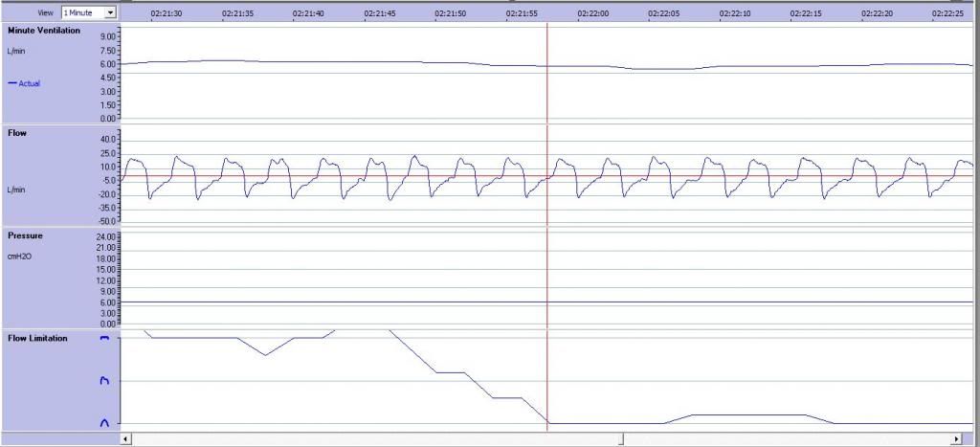Click the cmH2O unit label
Viewport: 980px width, 447px height.
click(19, 256)
